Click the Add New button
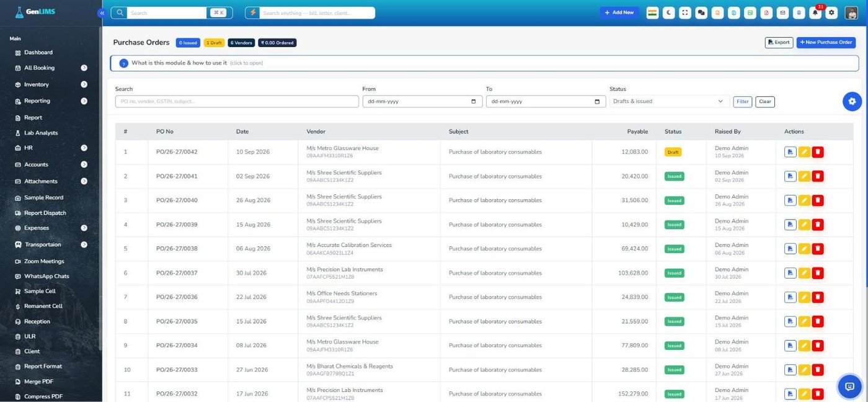868x402 pixels. [x=619, y=12]
